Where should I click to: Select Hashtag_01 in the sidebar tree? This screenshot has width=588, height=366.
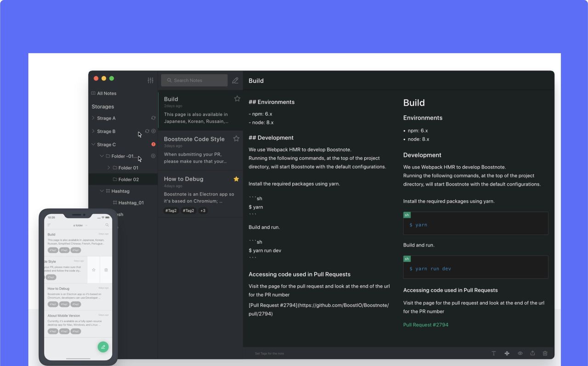coord(130,203)
